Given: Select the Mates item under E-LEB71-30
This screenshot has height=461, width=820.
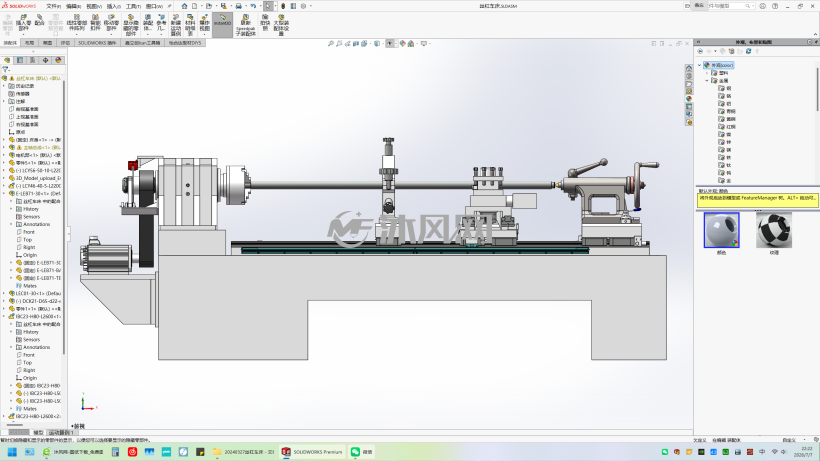Looking at the screenshot, I should click(30, 285).
